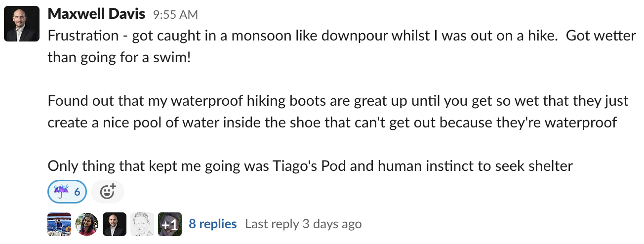Click the circular woman reply avatar
644x244 pixels.
pyautogui.click(x=87, y=224)
